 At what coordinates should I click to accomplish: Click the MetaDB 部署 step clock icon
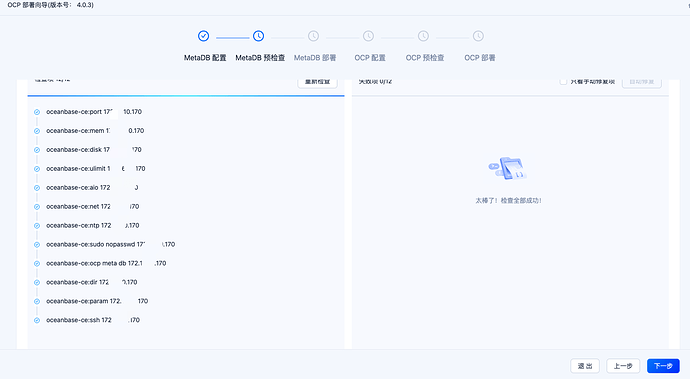[313, 36]
